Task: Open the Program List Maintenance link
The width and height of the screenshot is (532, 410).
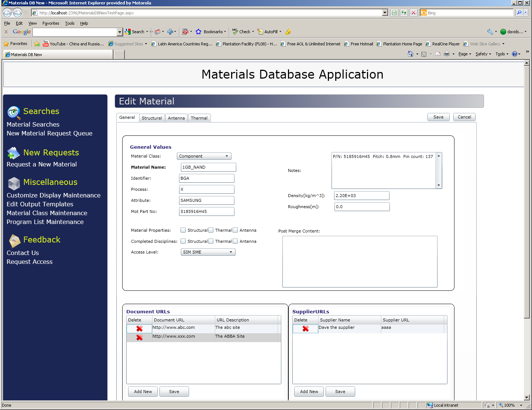Action: tap(45, 222)
